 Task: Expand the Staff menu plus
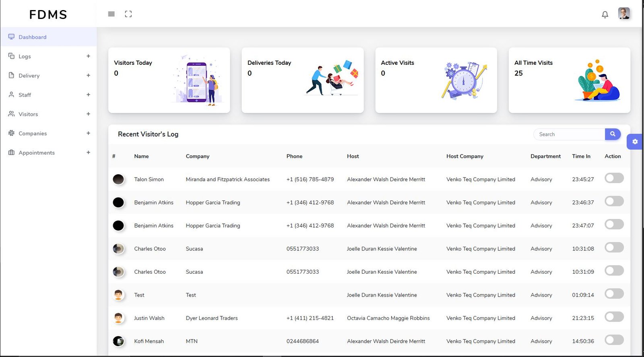88,95
